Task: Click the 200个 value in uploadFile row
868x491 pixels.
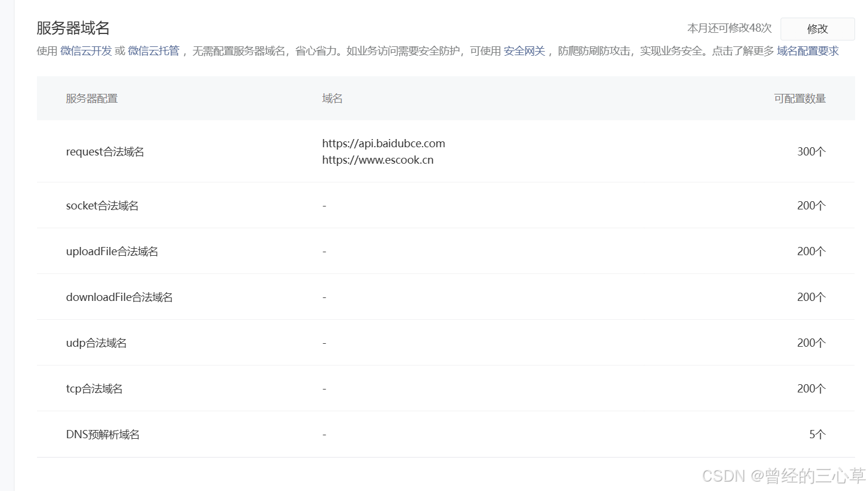Action: pyautogui.click(x=811, y=252)
